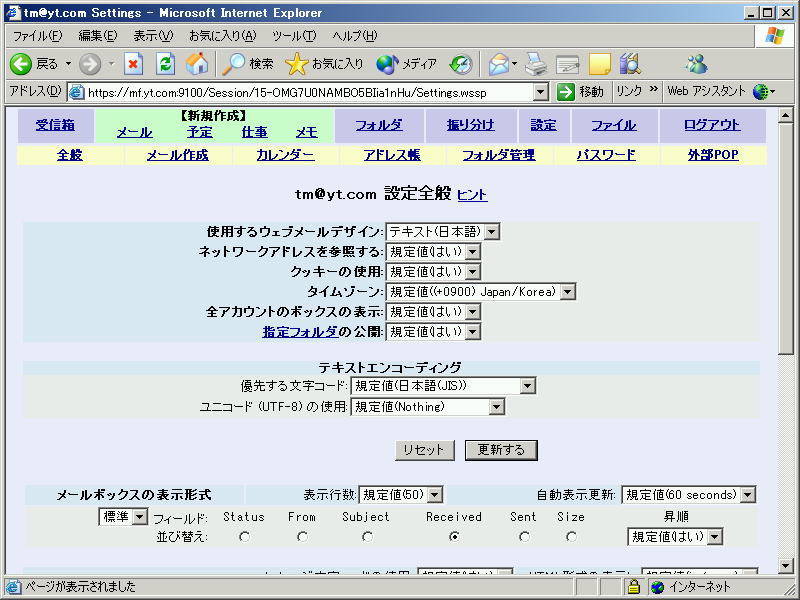Image resolution: width=800 pixels, height=600 pixels.
Task: Open the ツール(T) menu
Action: click(x=293, y=35)
